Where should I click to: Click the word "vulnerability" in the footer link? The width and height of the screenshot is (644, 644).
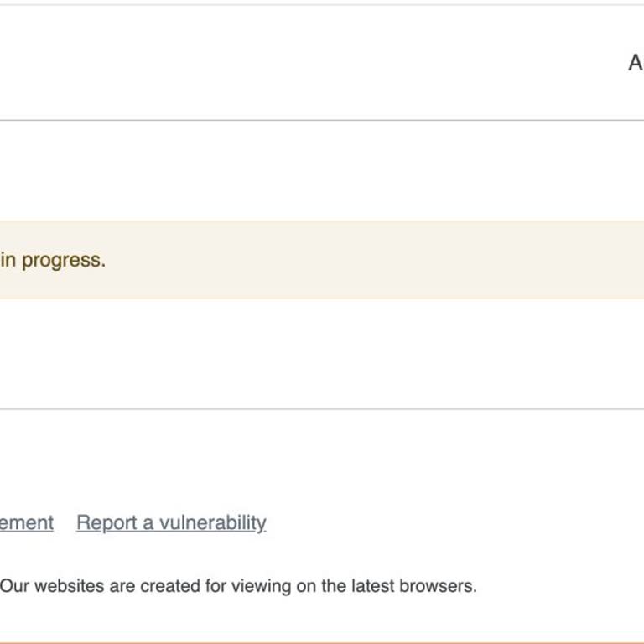pyautogui.click(x=212, y=523)
